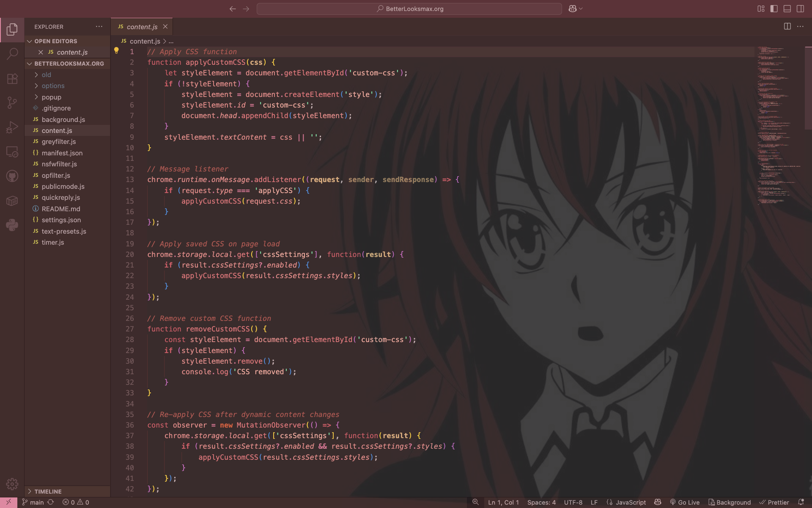Open Copilot status icon in status bar

pos(658,502)
